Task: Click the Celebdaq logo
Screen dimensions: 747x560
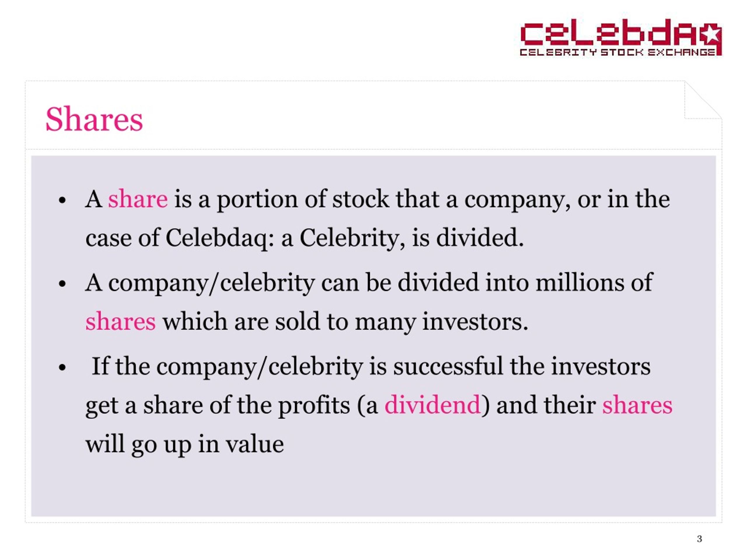Action: point(621,37)
